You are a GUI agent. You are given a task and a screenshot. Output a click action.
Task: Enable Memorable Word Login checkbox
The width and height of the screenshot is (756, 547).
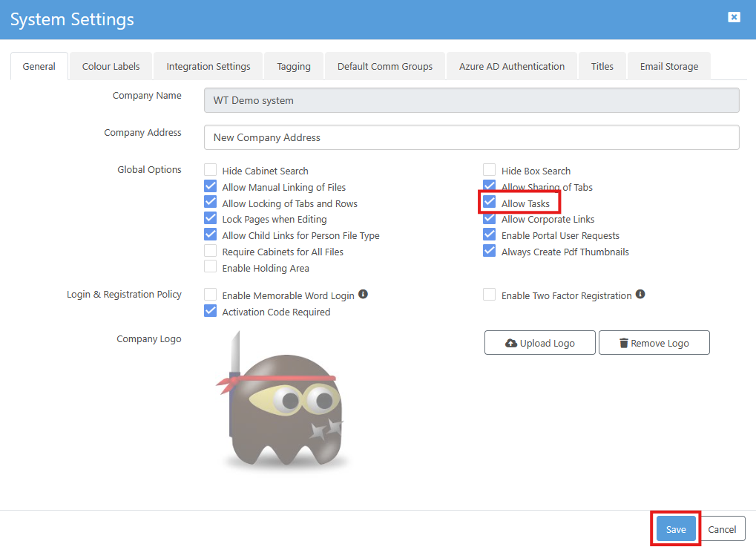pyautogui.click(x=210, y=294)
